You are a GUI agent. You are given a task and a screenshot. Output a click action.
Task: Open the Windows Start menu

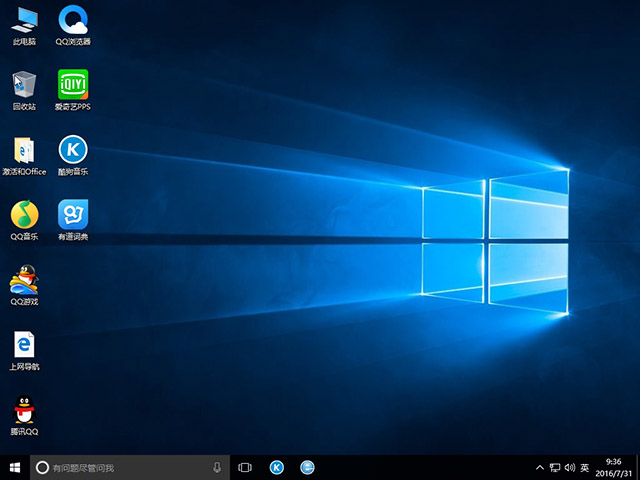[x=15, y=467]
